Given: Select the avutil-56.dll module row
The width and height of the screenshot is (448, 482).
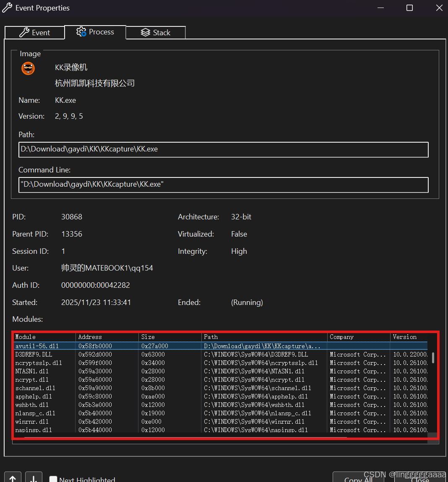Looking at the screenshot, I should click(x=221, y=346).
